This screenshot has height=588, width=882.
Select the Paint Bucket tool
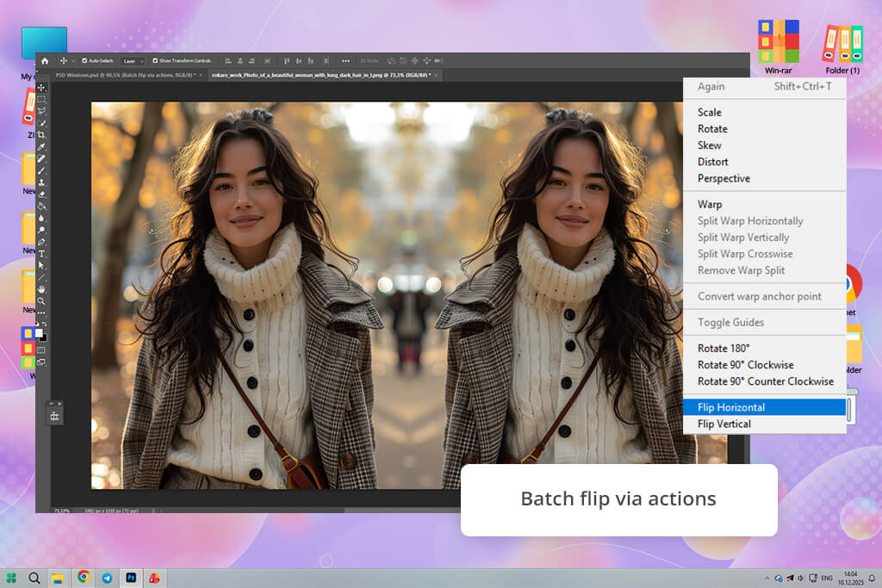[41, 207]
